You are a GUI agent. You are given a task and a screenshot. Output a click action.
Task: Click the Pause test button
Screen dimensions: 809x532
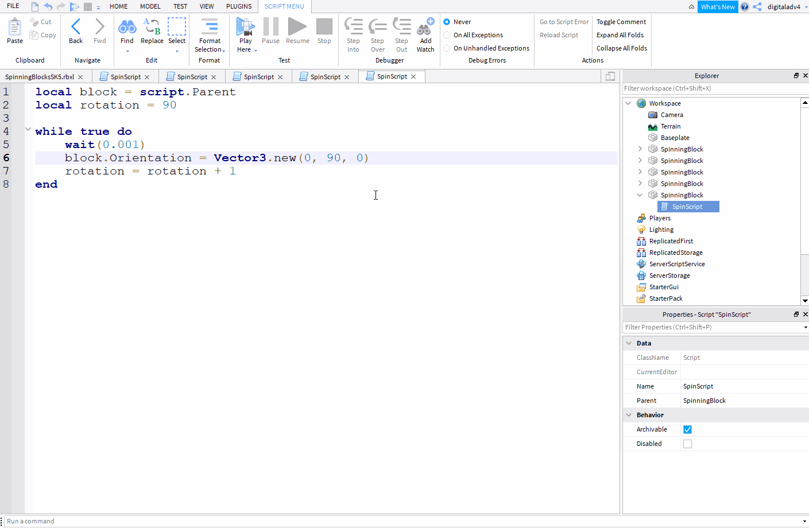click(x=271, y=26)
